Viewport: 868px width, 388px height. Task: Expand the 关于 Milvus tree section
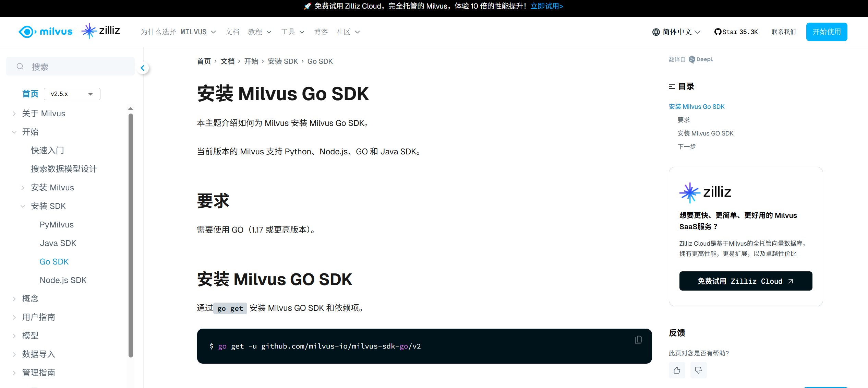[14, 114]
